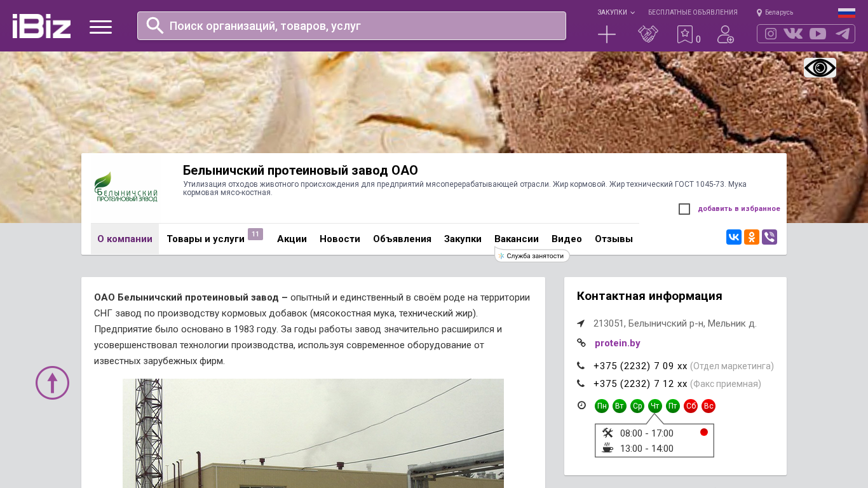Switch to the Новости tab
Image resolution: width=868 pixels, height=488 pixels.
click(340, 239)
